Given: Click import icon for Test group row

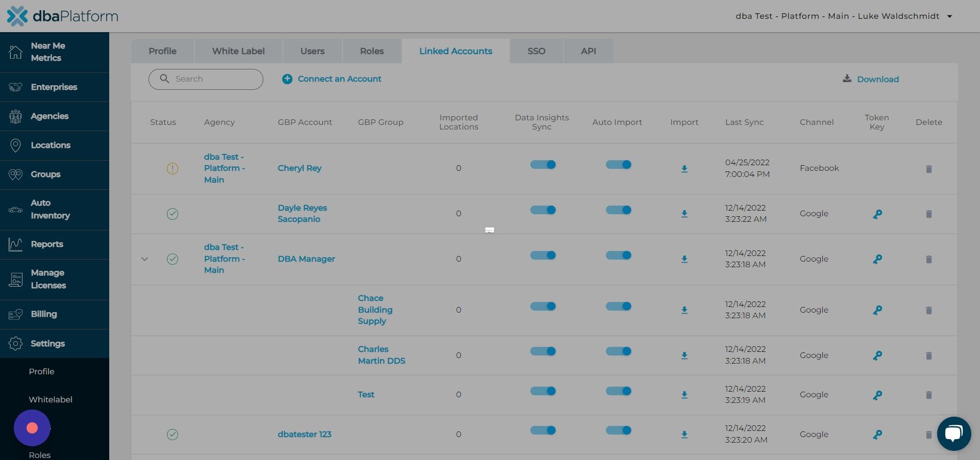Looking at the screenshot, I should pos(684,395).
